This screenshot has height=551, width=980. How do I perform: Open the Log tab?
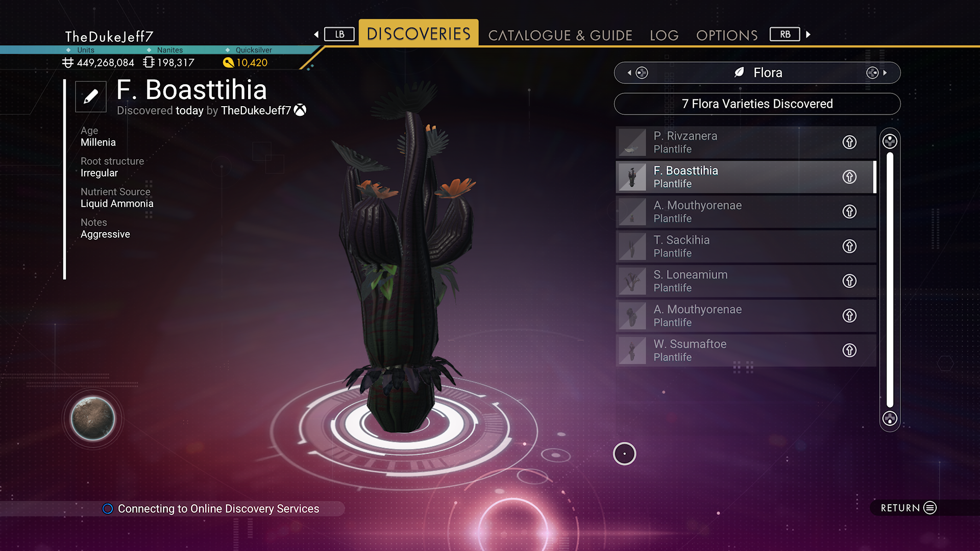coord(664,35)
